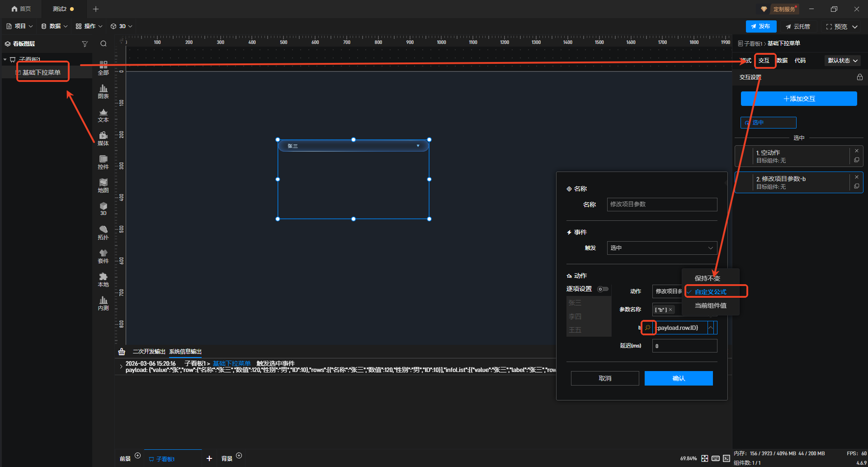Collapse the 子看板1 tree node
868x467 pixels.
[x=5, y=60]
